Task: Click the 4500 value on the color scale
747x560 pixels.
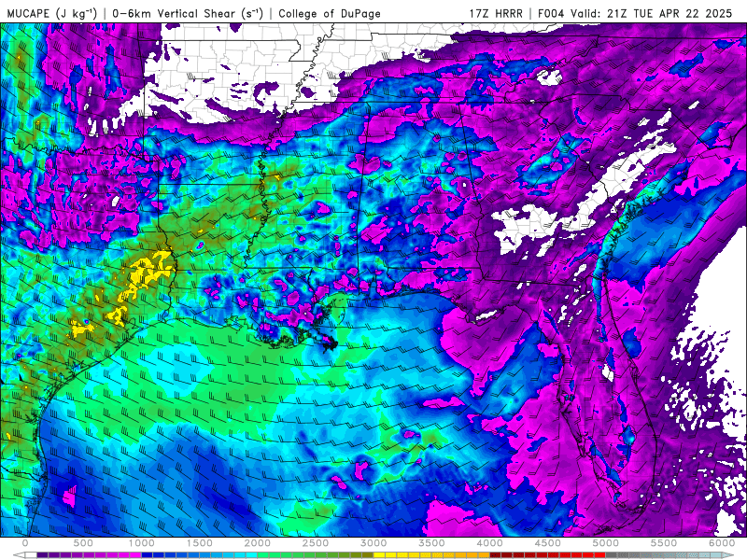Action: coord(548,543)
